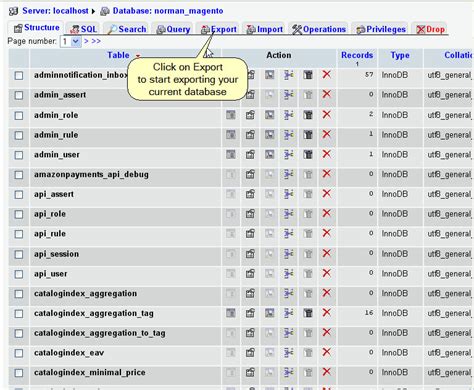The height and width of the screenshot is (390, 474).
Task: Open catalogindex_eav table link
Action: click(x=69, y=353)
